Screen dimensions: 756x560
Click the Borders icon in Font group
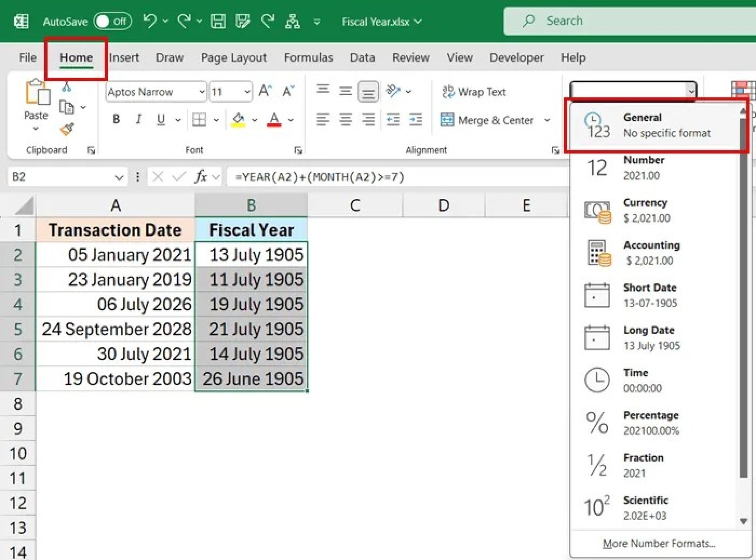click(199, 119)
